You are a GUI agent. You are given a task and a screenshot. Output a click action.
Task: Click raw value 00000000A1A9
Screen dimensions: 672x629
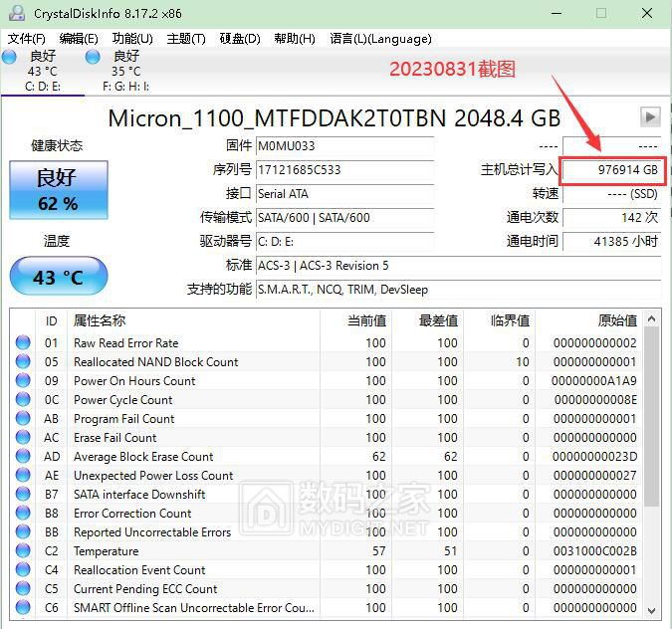point(593,380)
